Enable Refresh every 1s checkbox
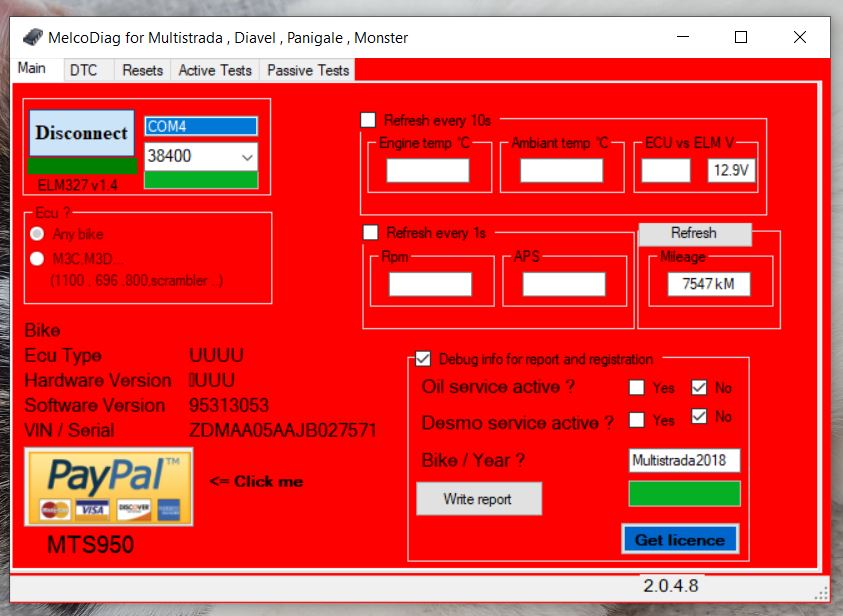The height and width of the screenshot is (616, 843). click(371, 232)
